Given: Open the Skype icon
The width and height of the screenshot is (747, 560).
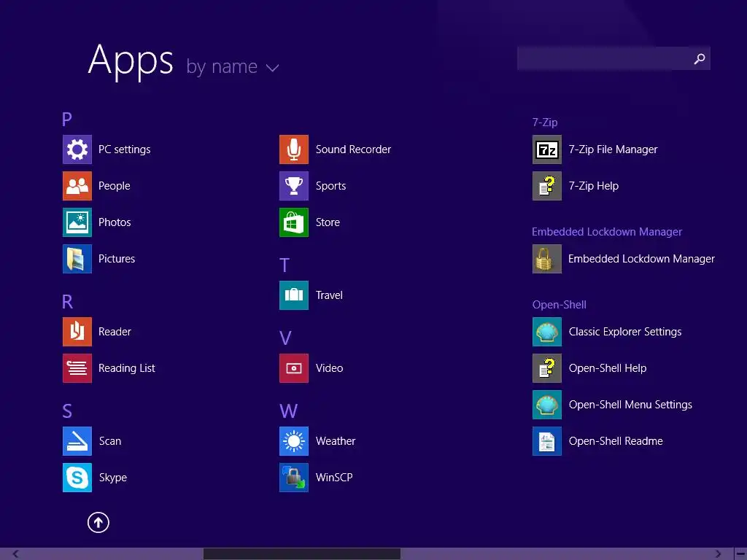Looking at the screenshot, I should [77, 478].
